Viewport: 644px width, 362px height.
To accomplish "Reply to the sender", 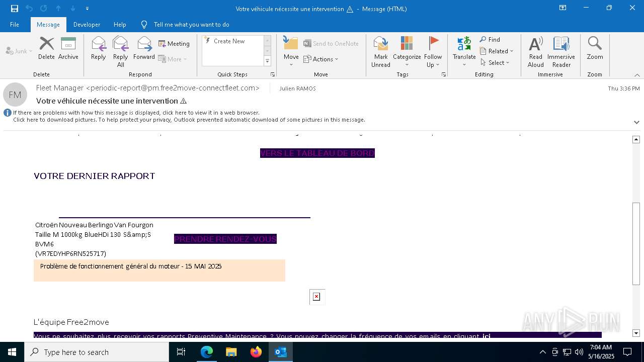I will tap(99, 48).
